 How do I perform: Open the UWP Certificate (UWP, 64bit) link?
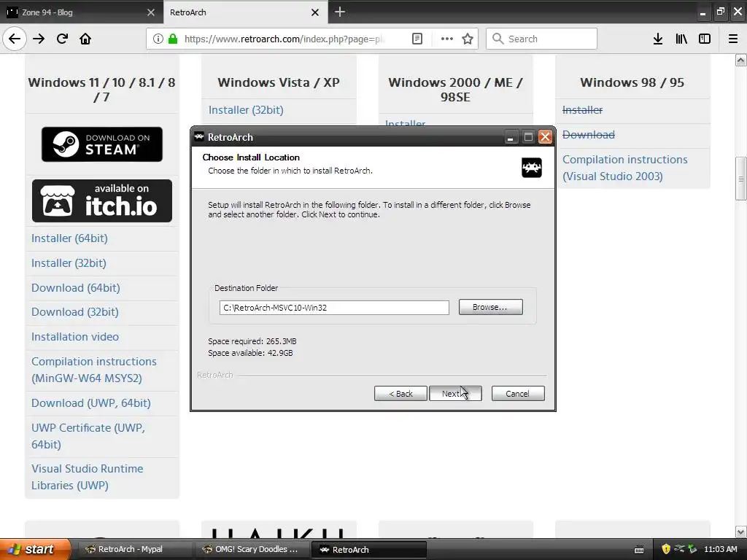pyautogui.click(x=88, y=436)
